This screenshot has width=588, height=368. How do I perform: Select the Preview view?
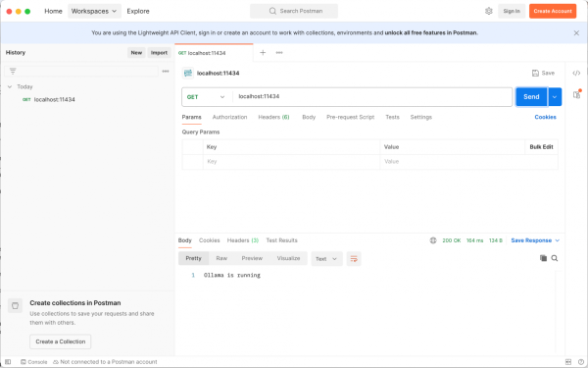(252, 258)
